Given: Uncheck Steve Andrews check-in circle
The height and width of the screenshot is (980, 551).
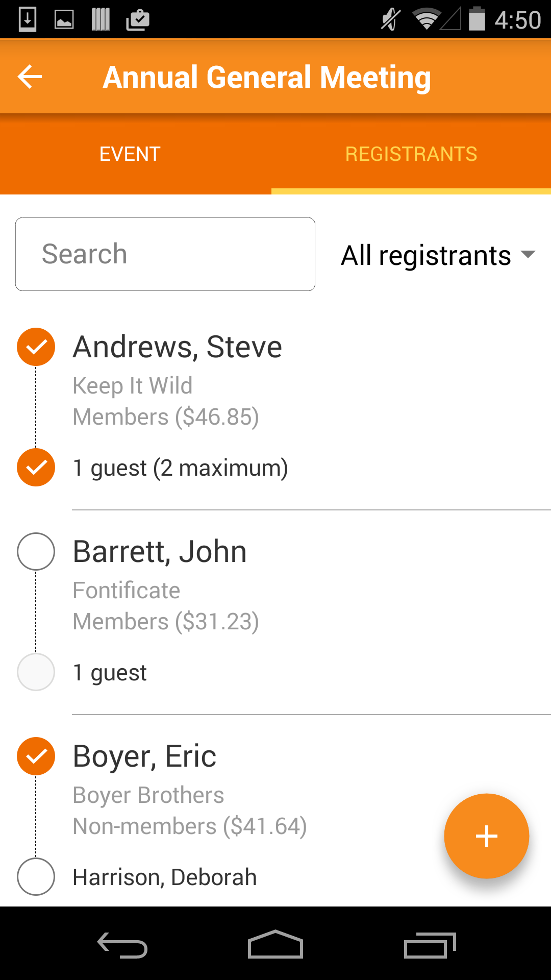Looking at the screenshot, I should (36, 347).
